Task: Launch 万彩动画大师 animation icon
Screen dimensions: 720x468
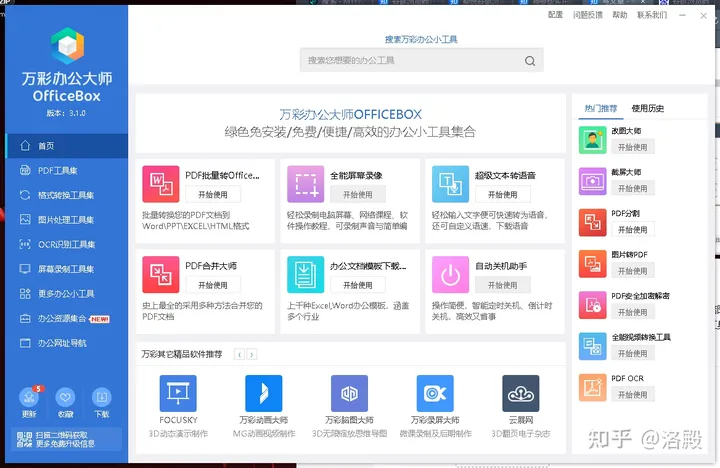Action: click(x=264, y=393)
